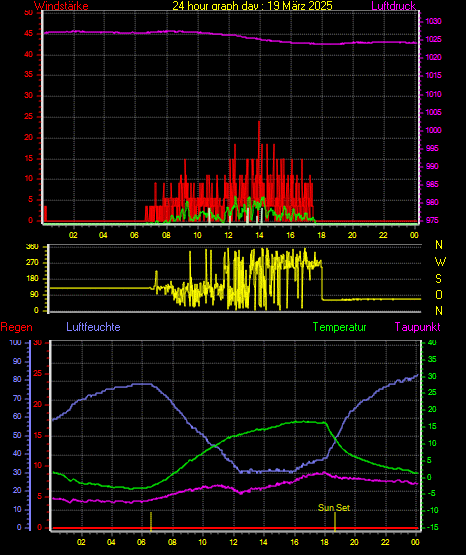Click the 270 degree tick on direction axis

(32, 263)
